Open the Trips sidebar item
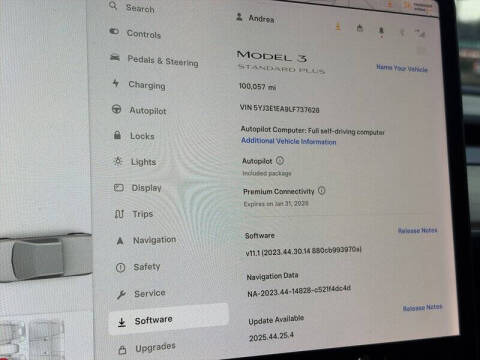This screenshot has height=360, width=480. tap(134, 214)
